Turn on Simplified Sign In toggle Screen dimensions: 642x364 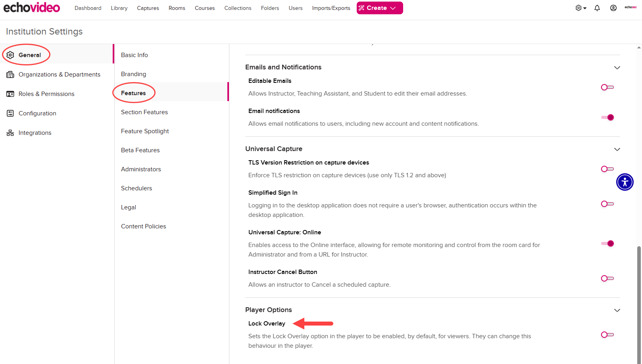point(607,204)
